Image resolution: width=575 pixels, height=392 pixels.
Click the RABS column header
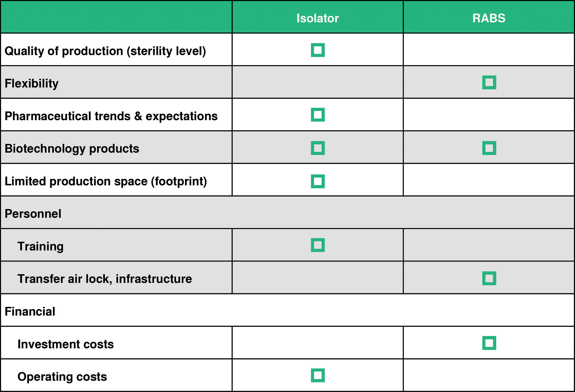coord(489,18)
